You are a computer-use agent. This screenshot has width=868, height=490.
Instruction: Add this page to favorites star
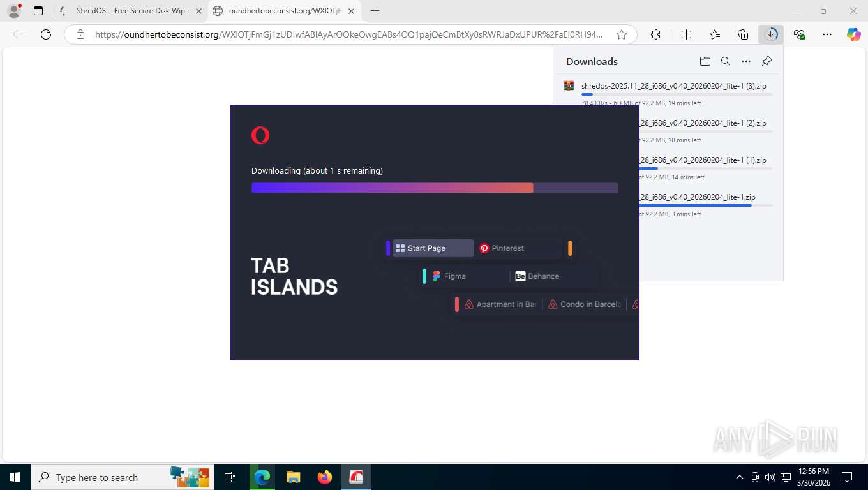point(621,34)
